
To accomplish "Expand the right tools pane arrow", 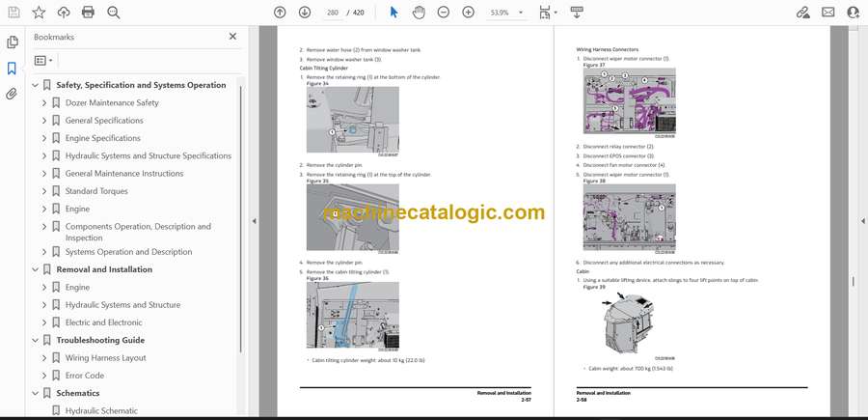I will [862, 221].
